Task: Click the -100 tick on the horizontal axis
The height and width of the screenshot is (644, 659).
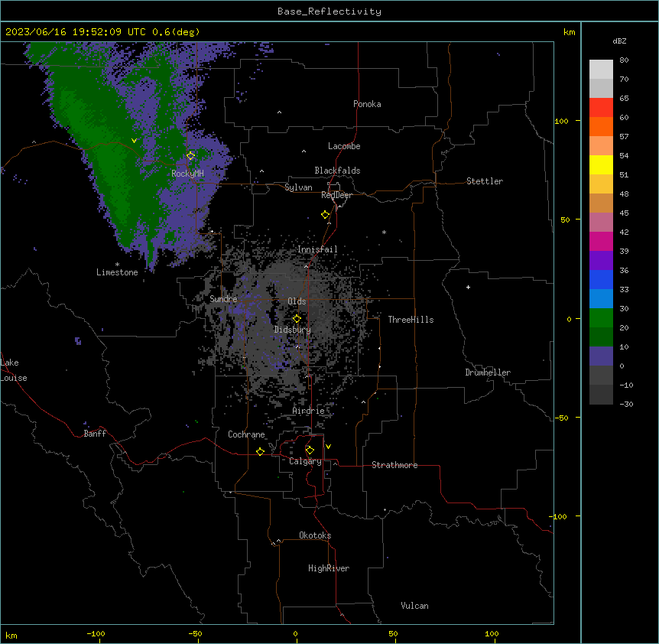Action: click(96, 633)
